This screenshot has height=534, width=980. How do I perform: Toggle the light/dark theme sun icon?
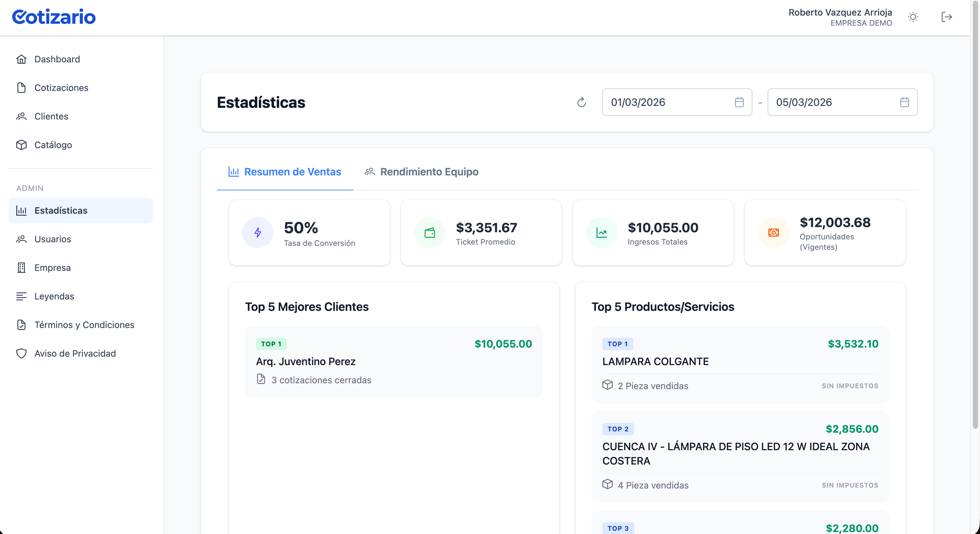point(913,17)
